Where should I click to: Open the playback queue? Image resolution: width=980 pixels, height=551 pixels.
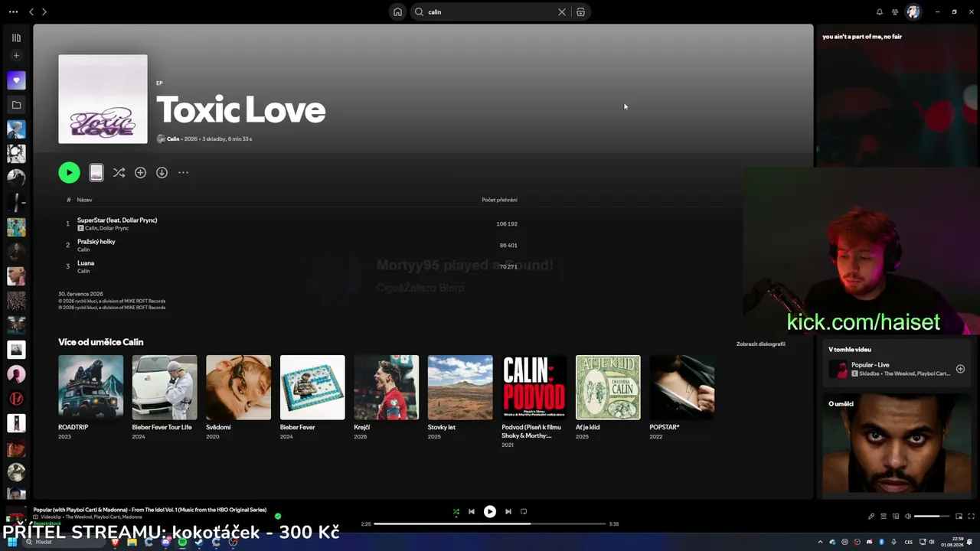(884, 517)
